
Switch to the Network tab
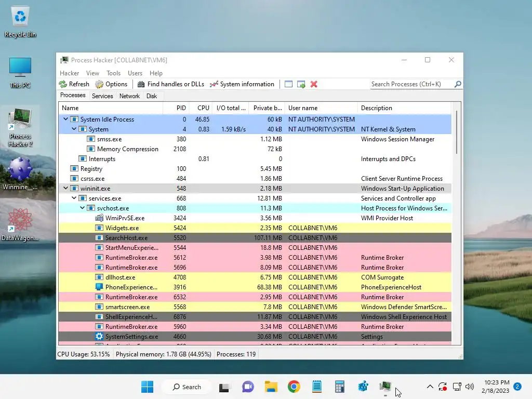pyautogui.click(x=129, y=96)
